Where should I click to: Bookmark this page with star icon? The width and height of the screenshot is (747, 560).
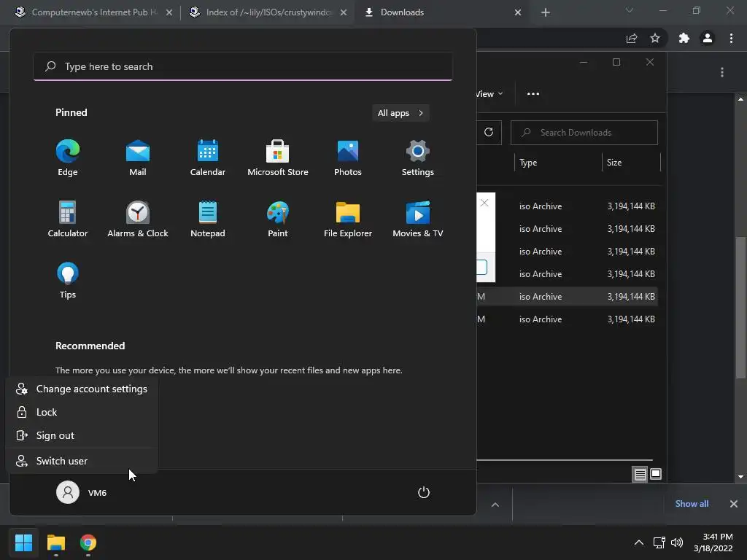pos(655,38)
